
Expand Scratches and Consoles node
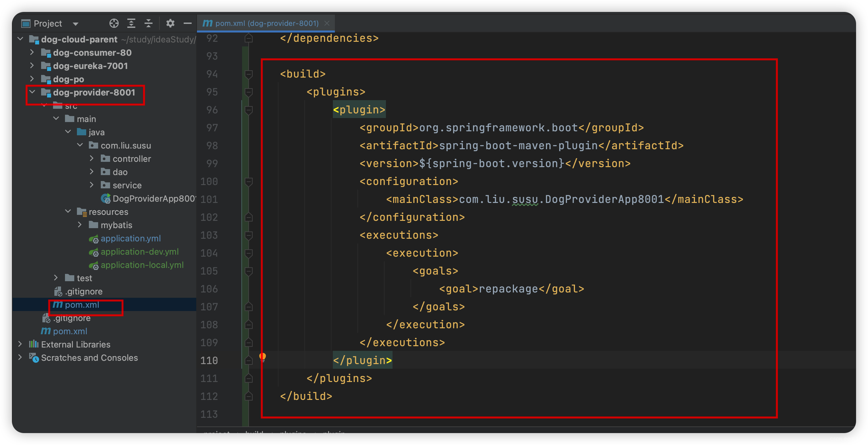click(20, 357)
